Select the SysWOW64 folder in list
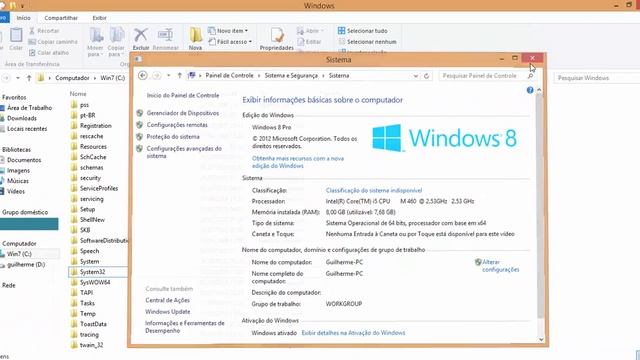This screenshot has height=360, width=640. click(95, 282)
